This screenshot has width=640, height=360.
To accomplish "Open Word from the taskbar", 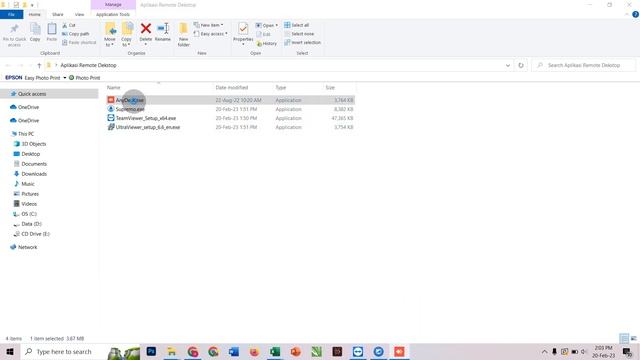I will click(x=234, y=351).
